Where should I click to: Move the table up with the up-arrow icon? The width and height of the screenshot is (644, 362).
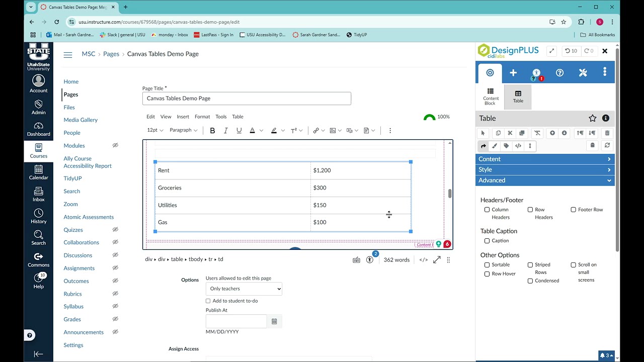[552, 133]
